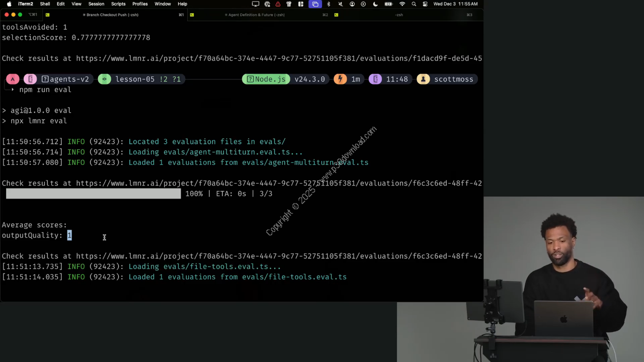
Task: Click the git branch icon beside lesson-05
Action: click(x=104, y=79)
